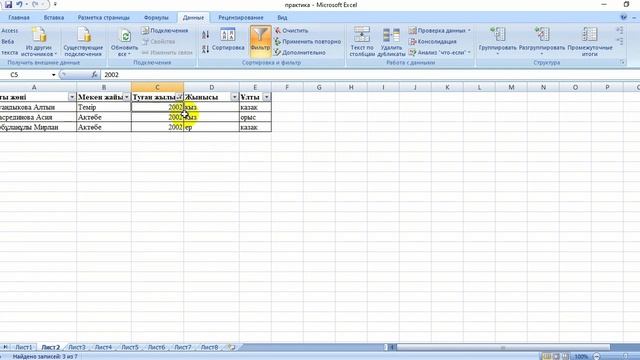Viewport: 640px width, 360px height.
Task: Customize quick access toolbar dropdown
Action: (55, 4)
